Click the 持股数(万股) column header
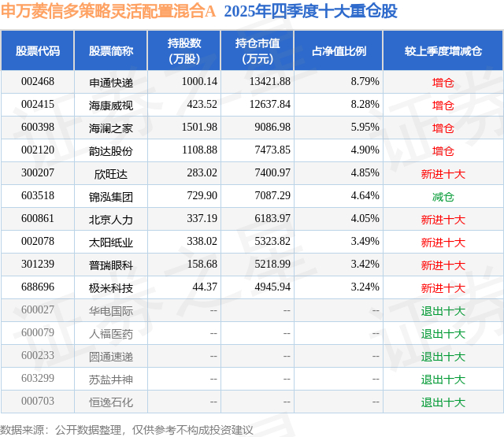Screen dimensions: 504x437 184,50
